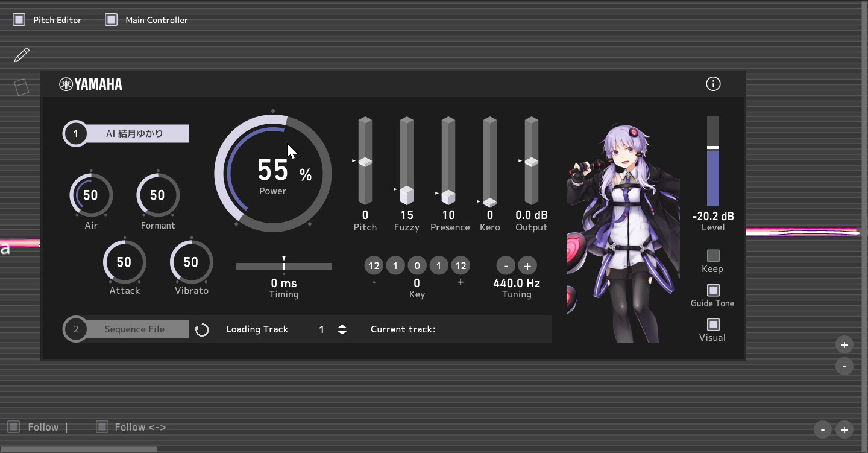Click slot number 1 circle

coord(75,134)
